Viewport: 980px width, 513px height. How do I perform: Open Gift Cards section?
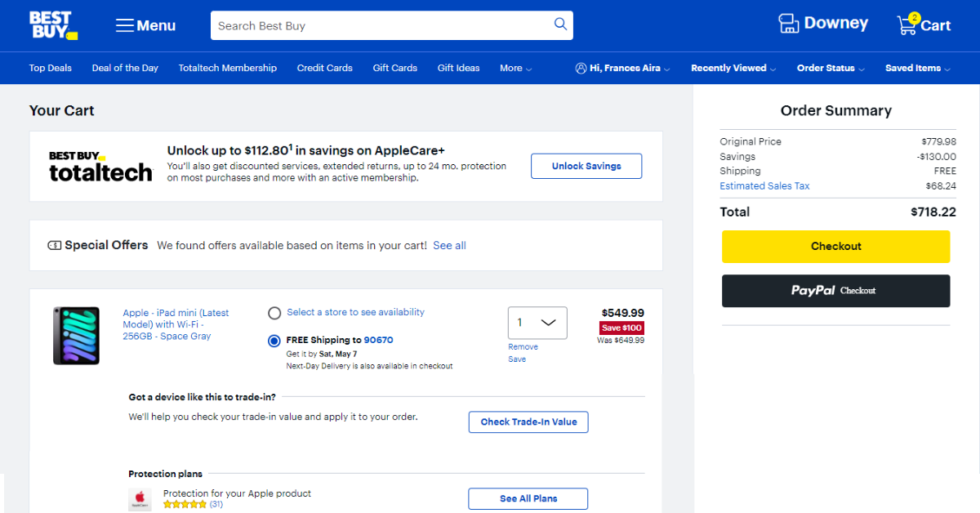tap(394, 68)
